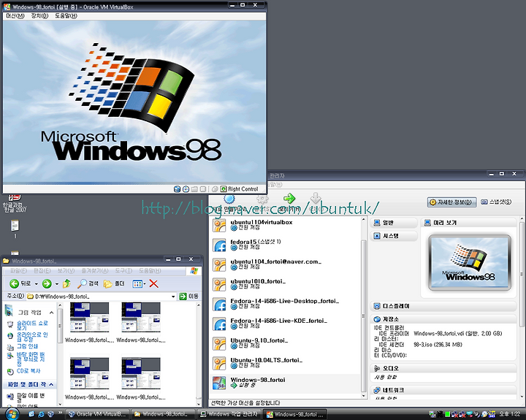Click the 자세한 정보(D) details button
This screenshot has height=420, width=526.
(452, 202)
